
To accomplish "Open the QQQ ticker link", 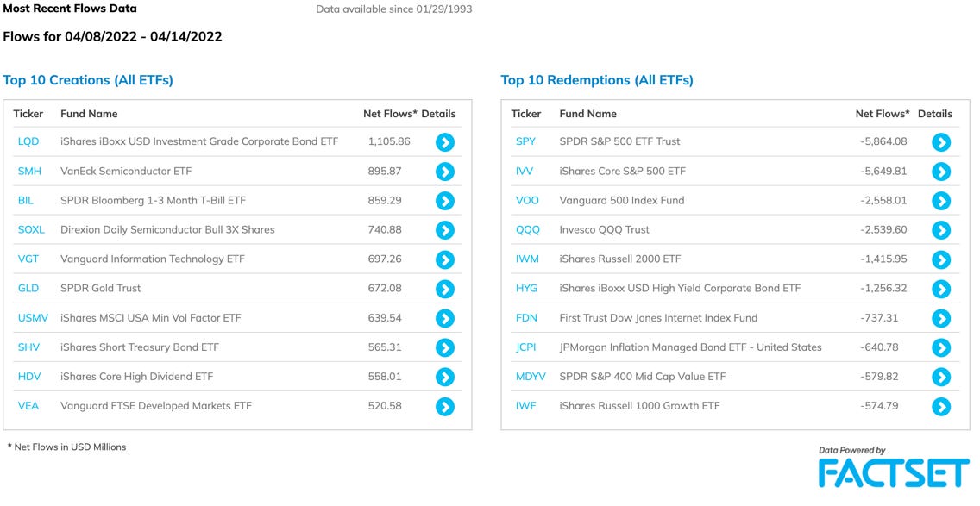I will tap(527, 229).
